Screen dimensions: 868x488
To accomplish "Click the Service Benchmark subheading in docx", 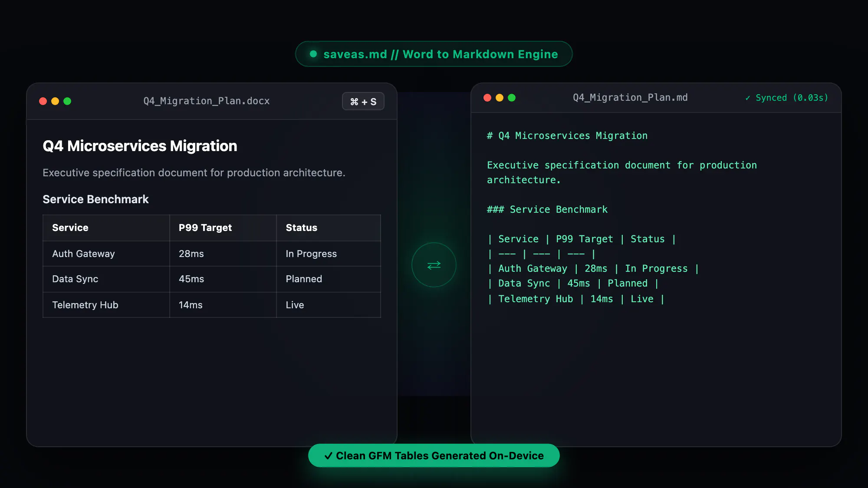I will point(95,199).
